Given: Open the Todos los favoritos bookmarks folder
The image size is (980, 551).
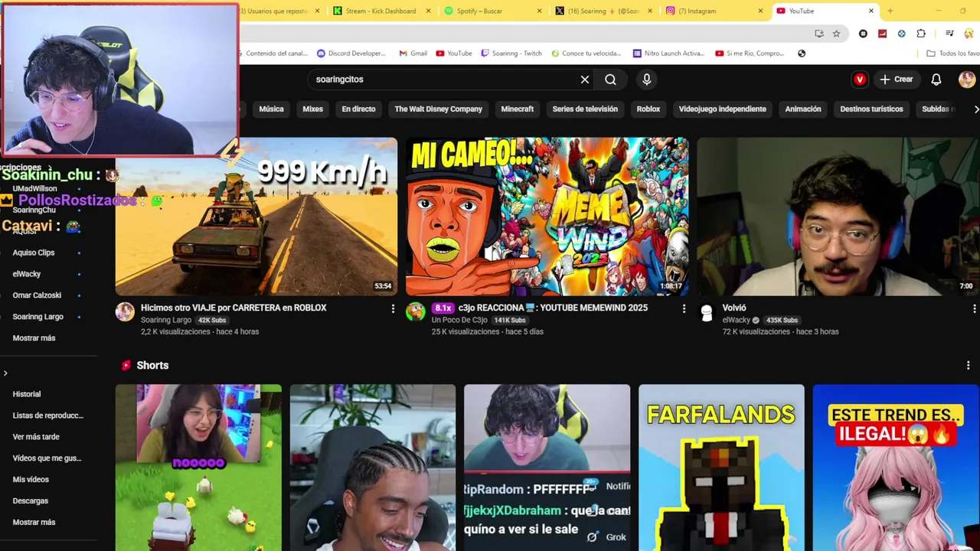Looking at the screenshot, I should 952,54.
